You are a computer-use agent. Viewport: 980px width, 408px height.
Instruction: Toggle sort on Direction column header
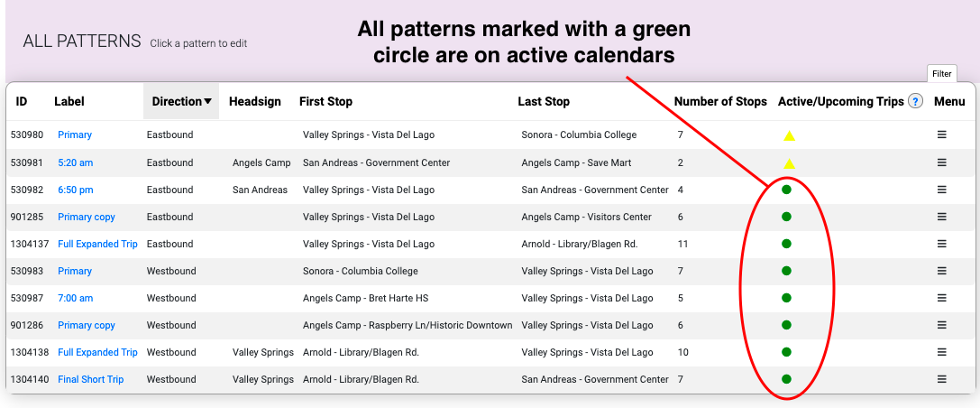tap(181, 101)
